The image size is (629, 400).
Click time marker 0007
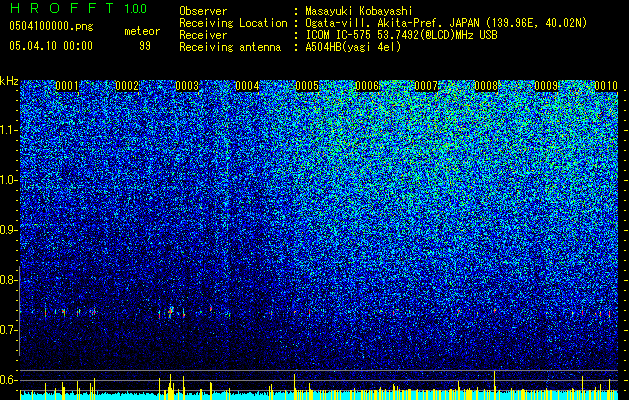coord(426,86)
